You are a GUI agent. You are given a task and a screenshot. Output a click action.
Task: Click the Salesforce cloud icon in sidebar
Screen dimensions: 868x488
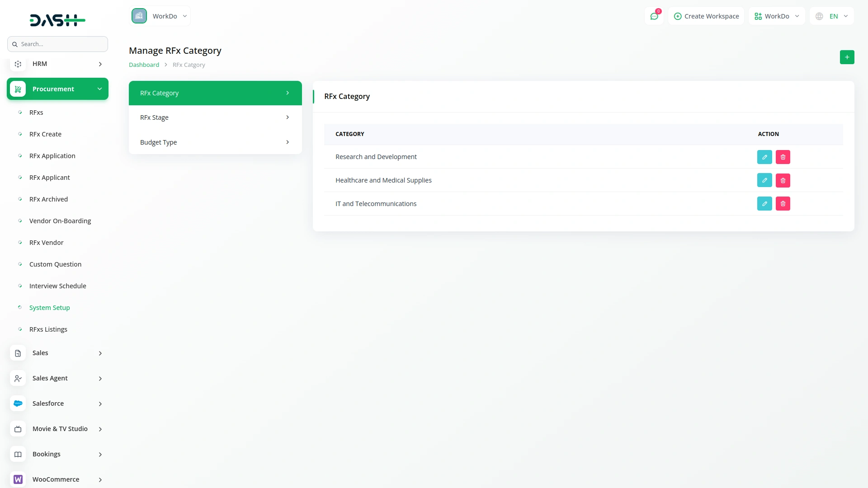[x=18, y=404]
